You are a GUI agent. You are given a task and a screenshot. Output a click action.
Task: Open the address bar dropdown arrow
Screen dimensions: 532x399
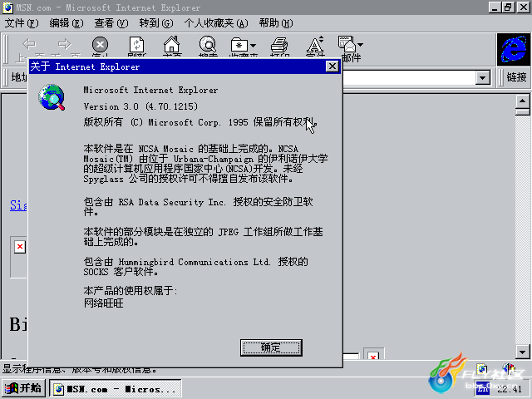click(x=482, y=77)
